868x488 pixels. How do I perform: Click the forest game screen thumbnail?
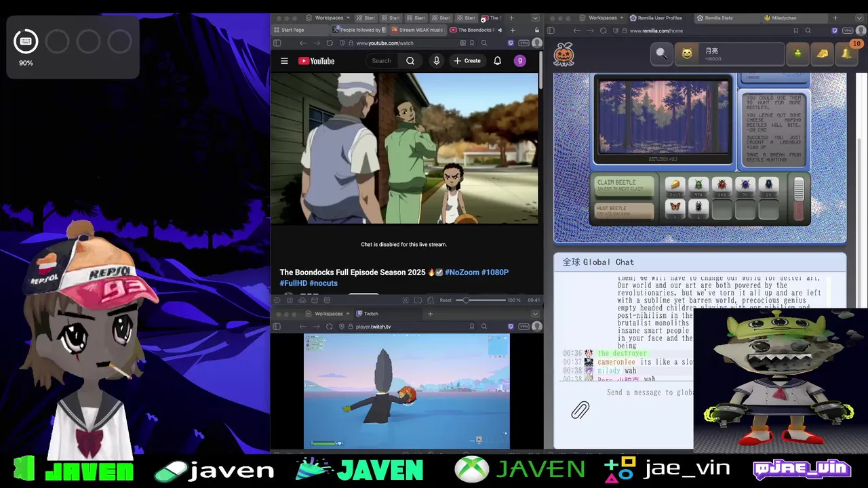tap(663, 119)
